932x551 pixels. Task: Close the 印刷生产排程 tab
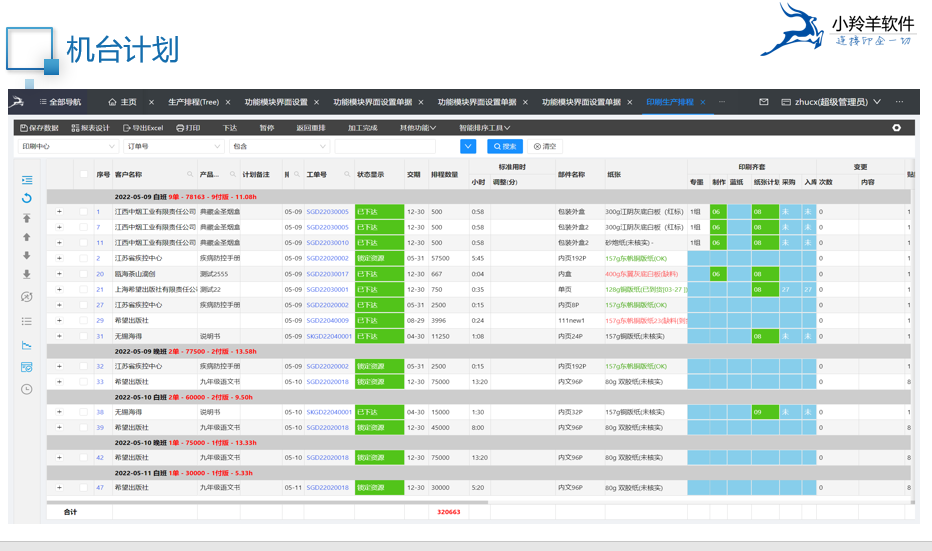pos(703,102)
